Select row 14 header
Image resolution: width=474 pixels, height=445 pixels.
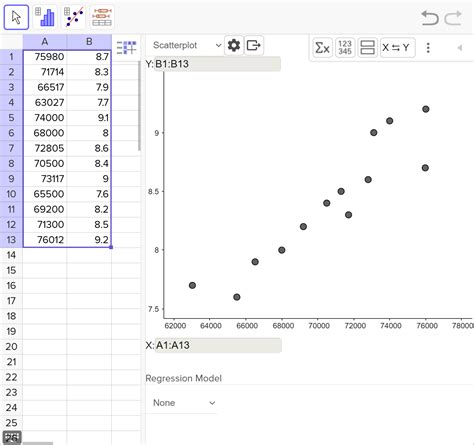[x=11, y=255]
